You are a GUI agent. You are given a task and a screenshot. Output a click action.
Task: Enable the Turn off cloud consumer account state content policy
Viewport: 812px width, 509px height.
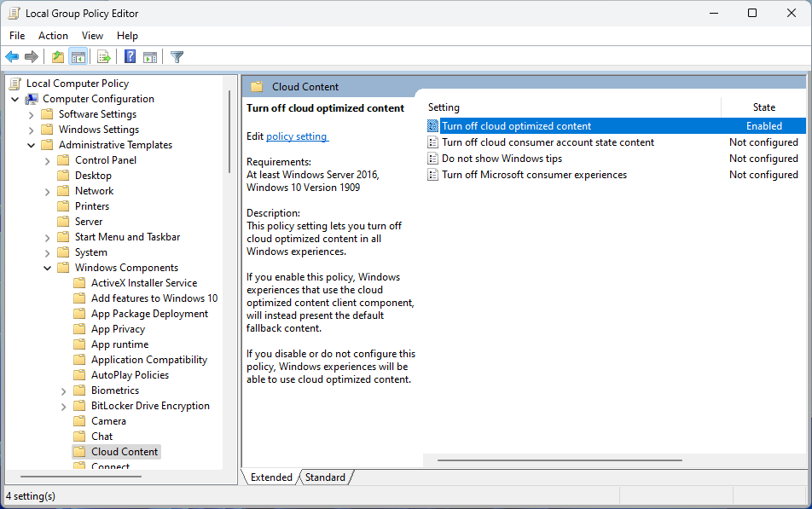547,142
